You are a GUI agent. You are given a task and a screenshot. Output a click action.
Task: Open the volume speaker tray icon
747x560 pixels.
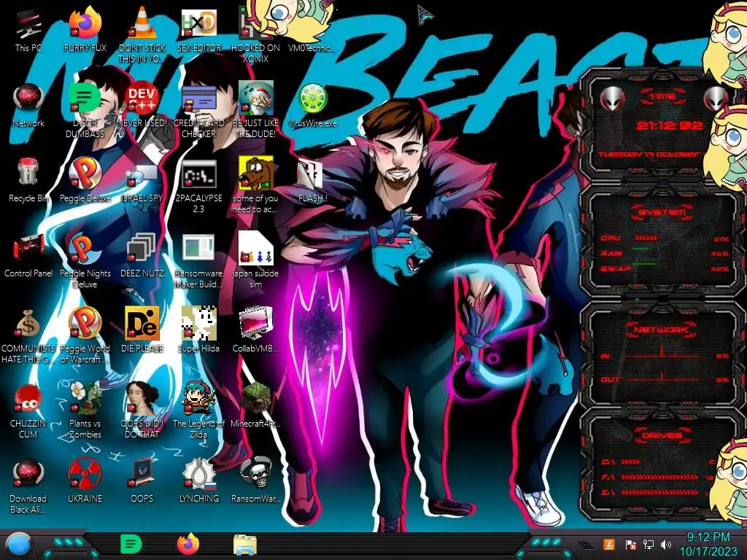[x=666, y=544]
